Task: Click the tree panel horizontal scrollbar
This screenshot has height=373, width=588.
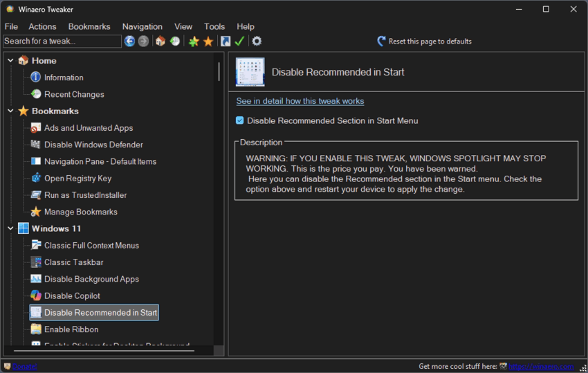Action: 104,350
